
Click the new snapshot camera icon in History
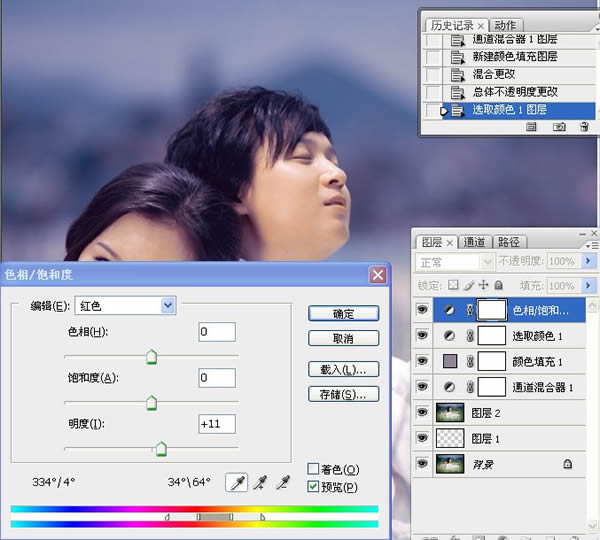pos(559,126)
